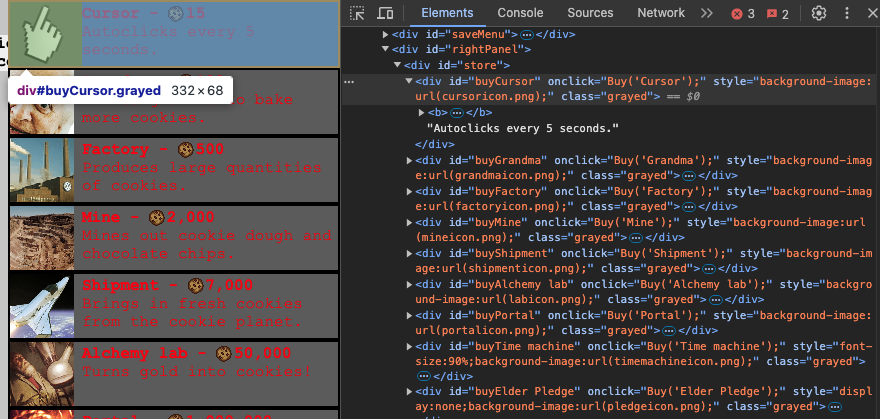This screenshot has height=419, width=880.
Task: Expand the buyTime machine div node
Action: [x=409, y=346]
